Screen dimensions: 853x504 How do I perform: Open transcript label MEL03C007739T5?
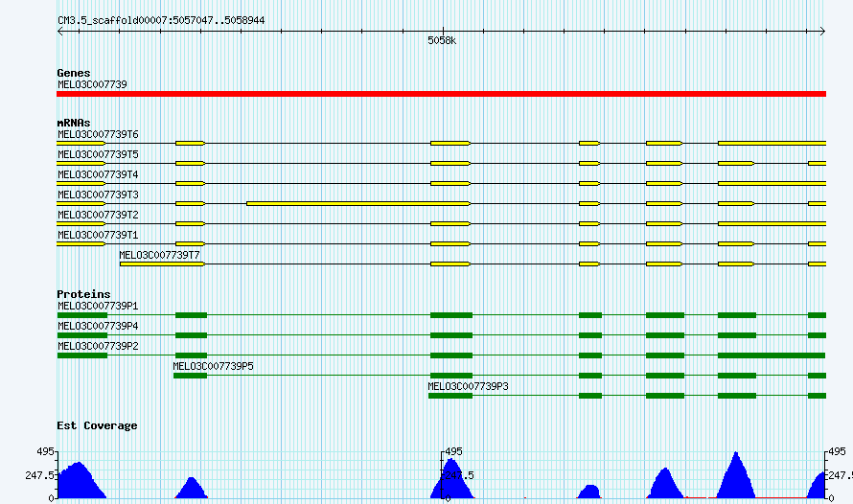point(98,154)
